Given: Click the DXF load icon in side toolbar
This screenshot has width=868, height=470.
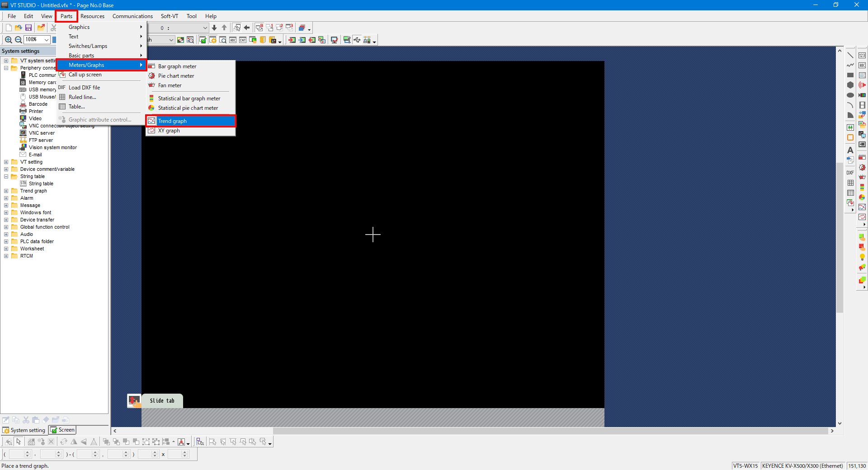Looking at the screenshot, I should point(850,173).
